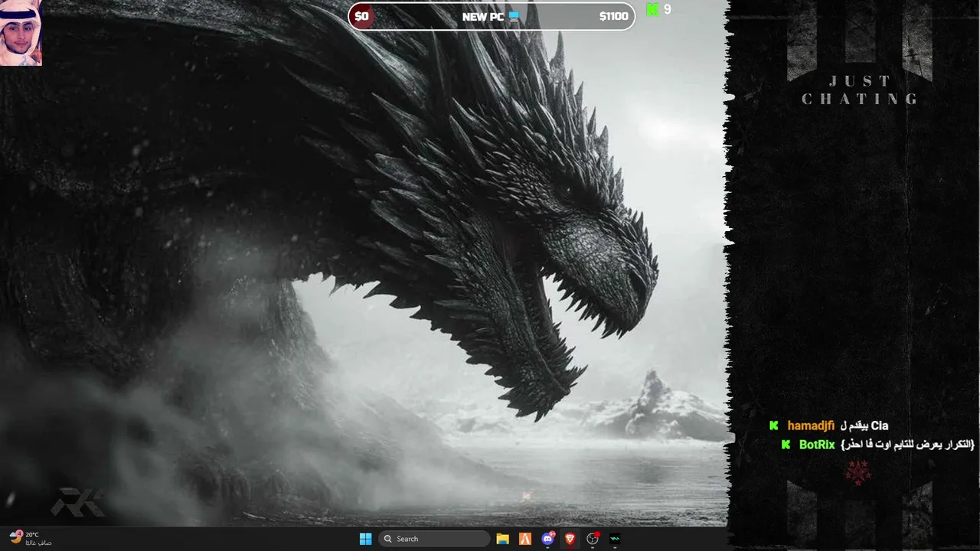The image size is (980, 551).
Task: Click the Cia chat message text
Action: pos(864,425)
